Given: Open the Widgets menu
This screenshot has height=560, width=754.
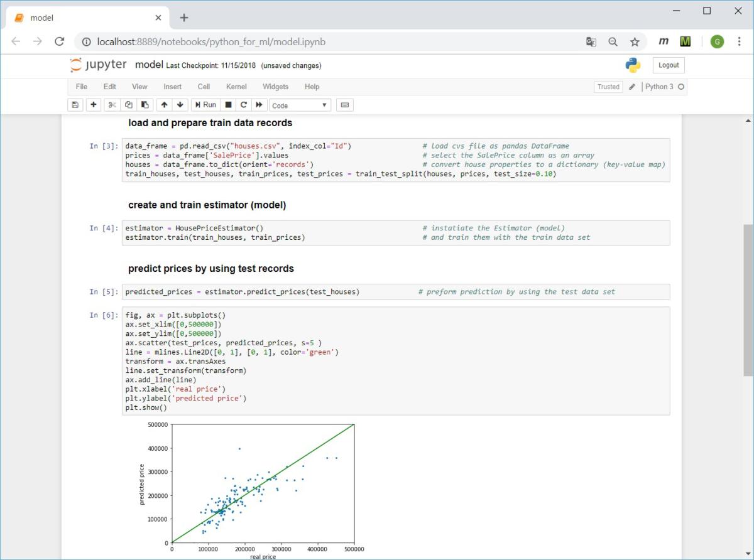Looking at the screenshot, I should [x=275, y=87].
